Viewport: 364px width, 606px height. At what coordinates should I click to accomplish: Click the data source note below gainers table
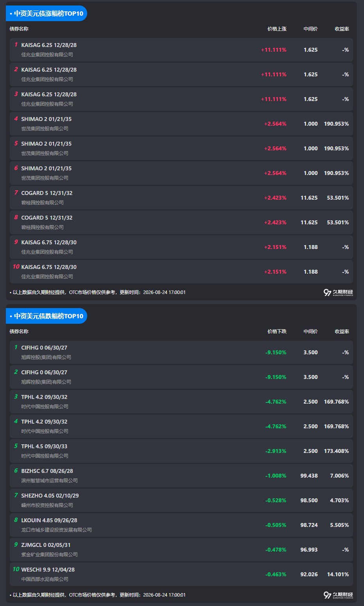point(98,292)
